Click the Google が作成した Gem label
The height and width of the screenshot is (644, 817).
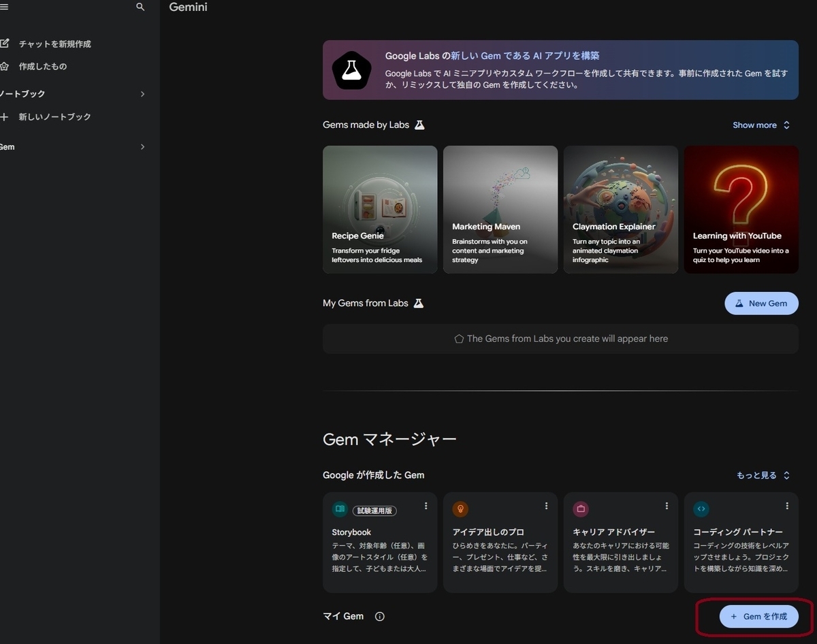(x=374, y=475)
